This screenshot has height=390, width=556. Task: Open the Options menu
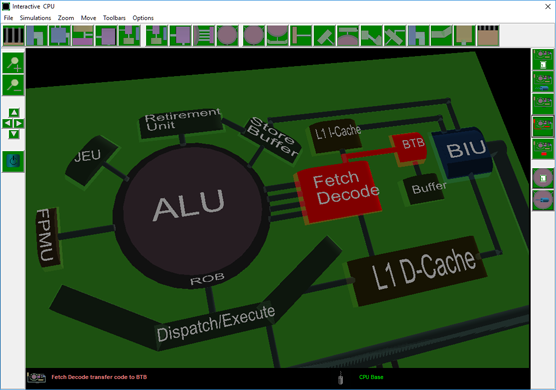[143, 18]
